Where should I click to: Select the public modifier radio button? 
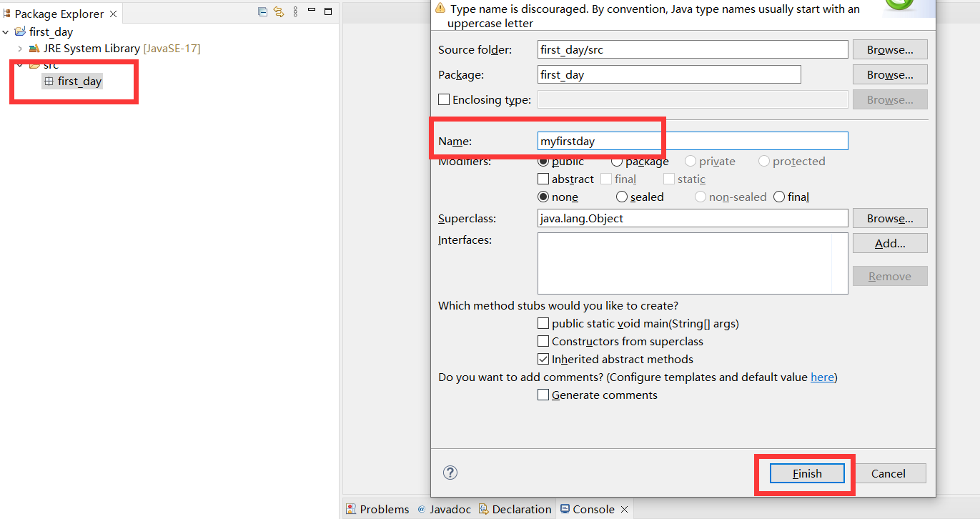tap(543, 162)
